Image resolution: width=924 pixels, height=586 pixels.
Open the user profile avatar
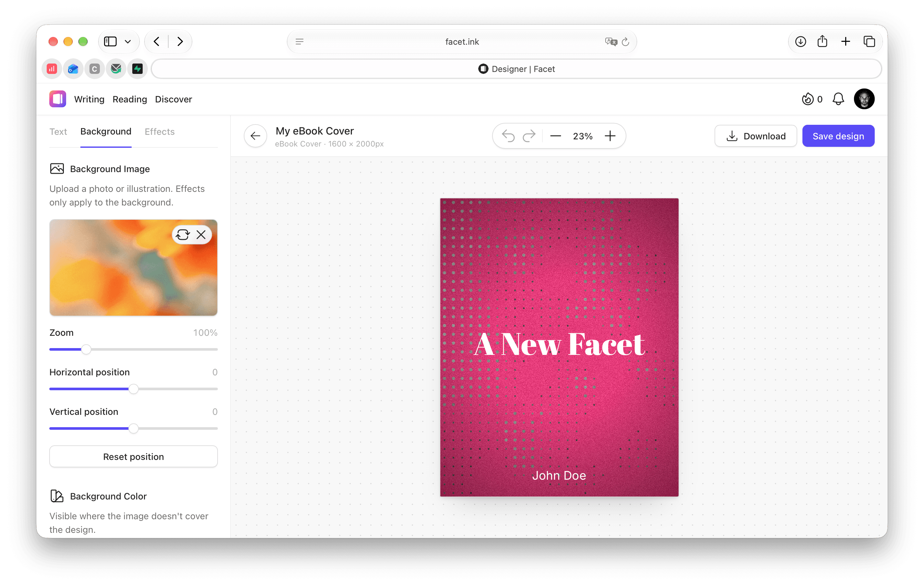(864, 99)
